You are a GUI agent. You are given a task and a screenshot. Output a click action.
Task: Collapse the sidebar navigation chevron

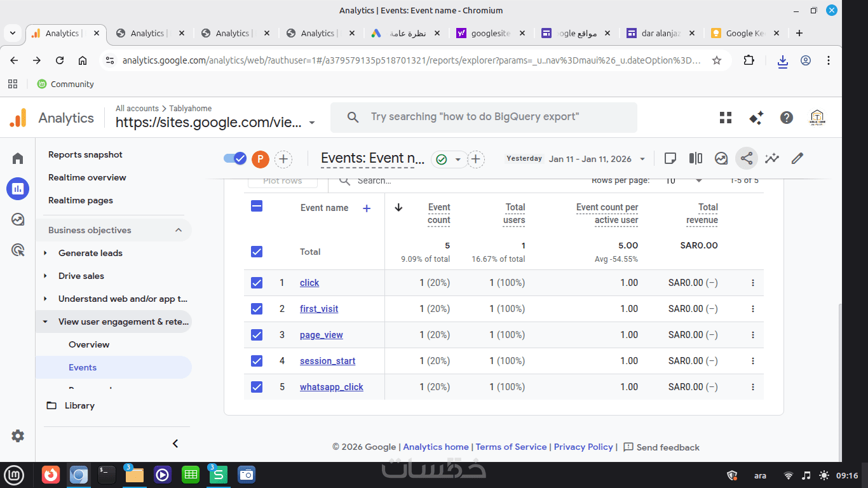click(x=176, y=444)
